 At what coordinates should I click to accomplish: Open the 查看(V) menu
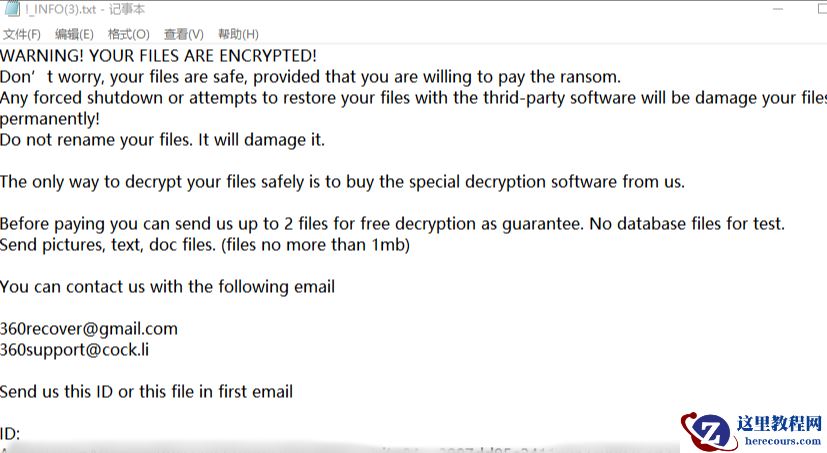tap(183, 35)
